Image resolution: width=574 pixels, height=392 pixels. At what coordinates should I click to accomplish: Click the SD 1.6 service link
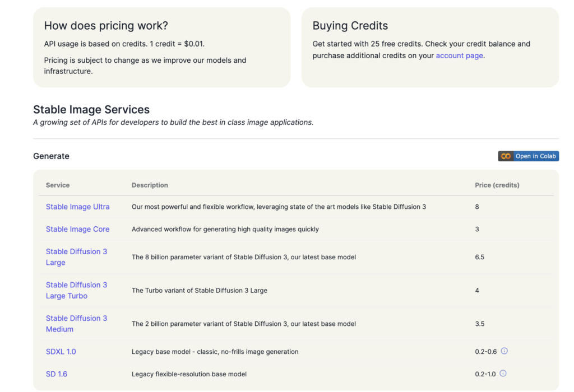(56, 374)
